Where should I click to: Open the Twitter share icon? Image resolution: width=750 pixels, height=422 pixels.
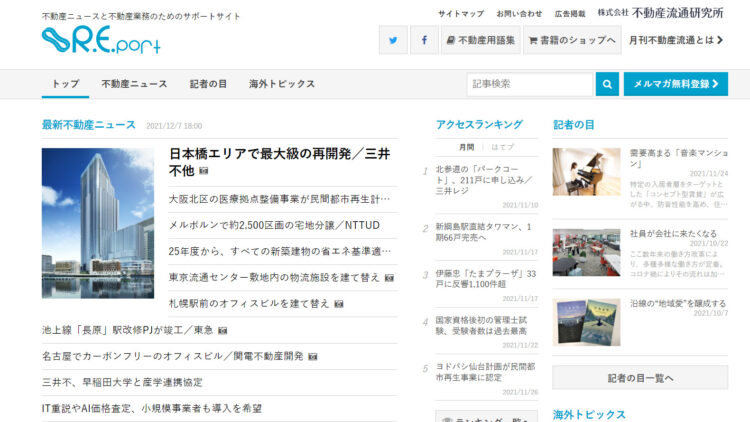click(x=393, y=40)
